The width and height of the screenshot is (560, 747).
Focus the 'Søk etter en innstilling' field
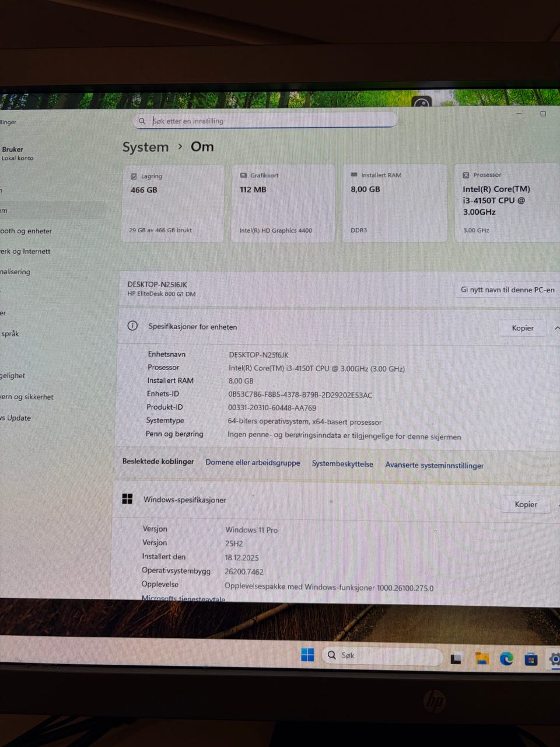click(x=265, y=121)
